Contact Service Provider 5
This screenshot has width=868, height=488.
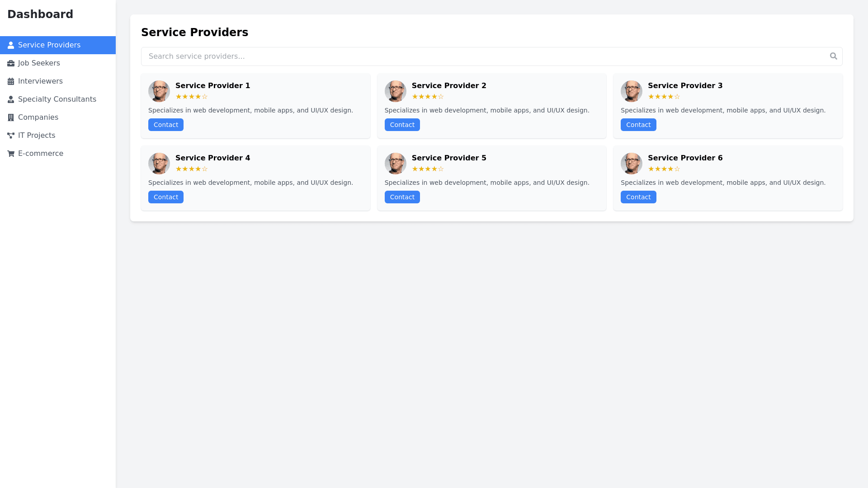click(x=402, y=197)
